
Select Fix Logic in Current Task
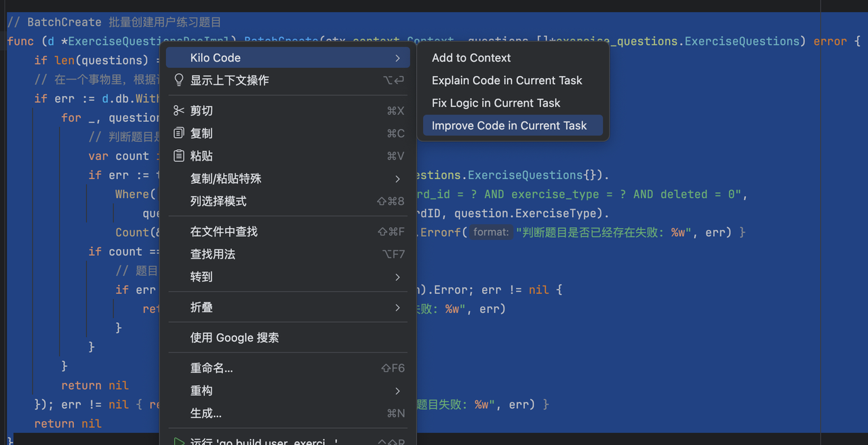495,102
